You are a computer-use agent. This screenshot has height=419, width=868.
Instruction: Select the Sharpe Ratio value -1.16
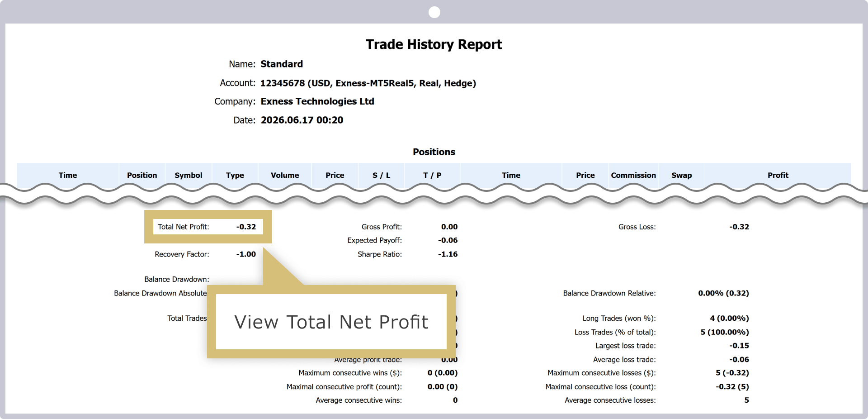pyautogui.click(x=448, y=254)
